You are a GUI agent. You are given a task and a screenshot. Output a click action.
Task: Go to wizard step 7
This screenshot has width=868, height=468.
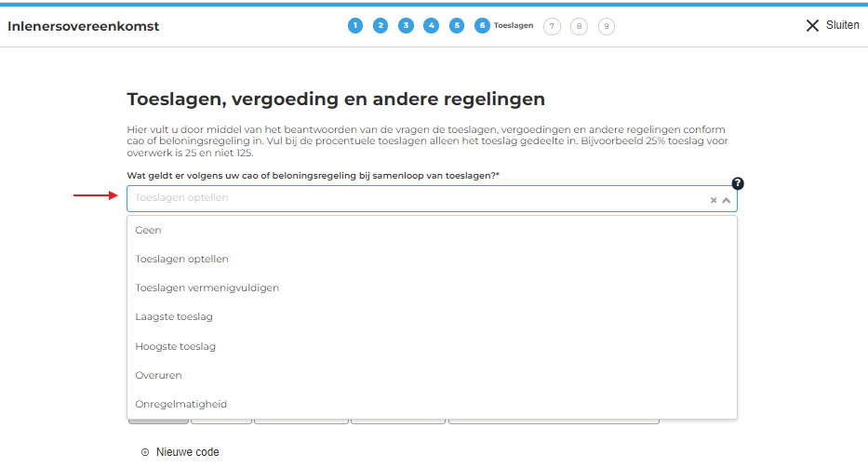pyautogui.click(x=552, y=26)
